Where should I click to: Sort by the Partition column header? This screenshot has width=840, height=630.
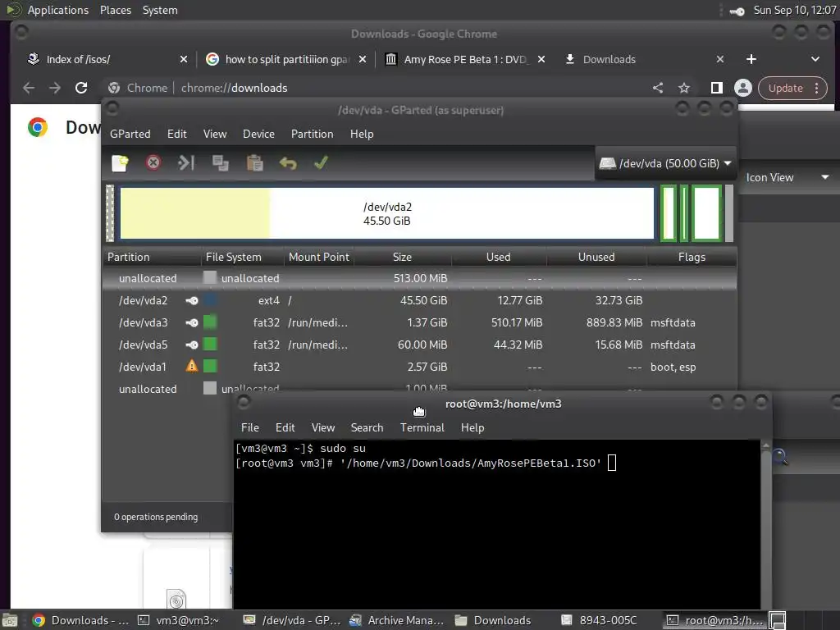[x=152, y=257]
